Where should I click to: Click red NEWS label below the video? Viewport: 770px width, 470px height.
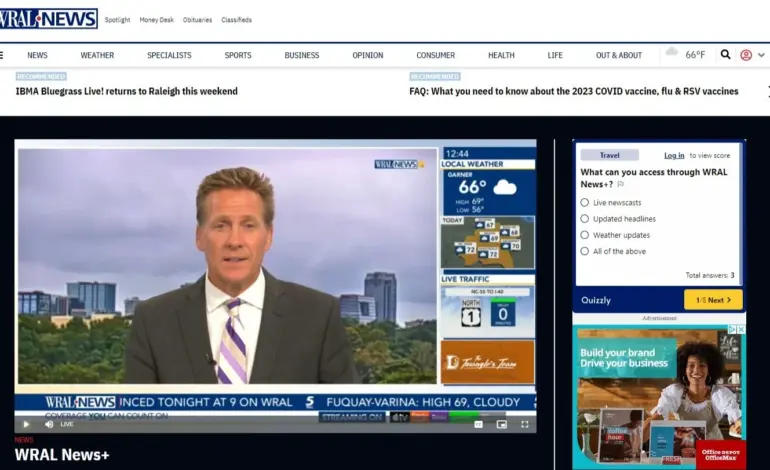pyautogui.click(x=24, y=440)
